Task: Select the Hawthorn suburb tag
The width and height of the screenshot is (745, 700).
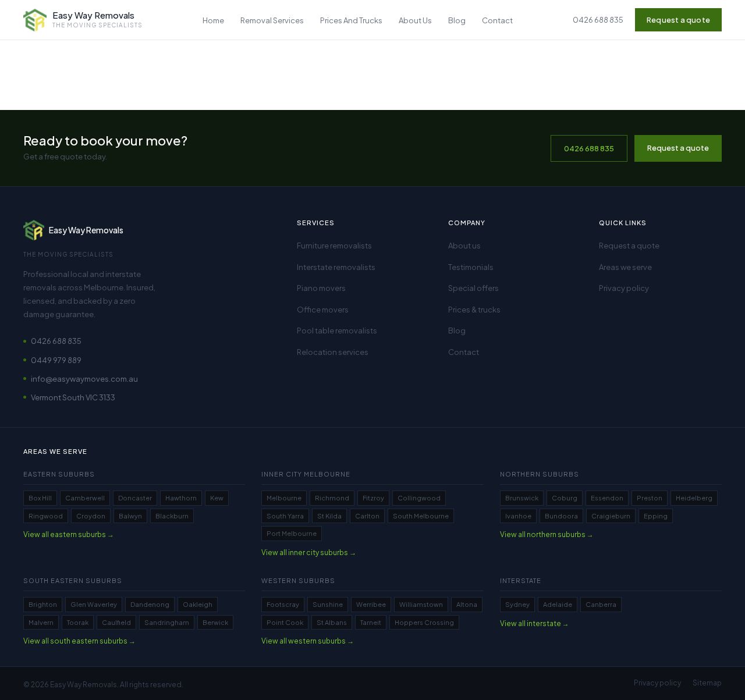Action: coord(181,498)
